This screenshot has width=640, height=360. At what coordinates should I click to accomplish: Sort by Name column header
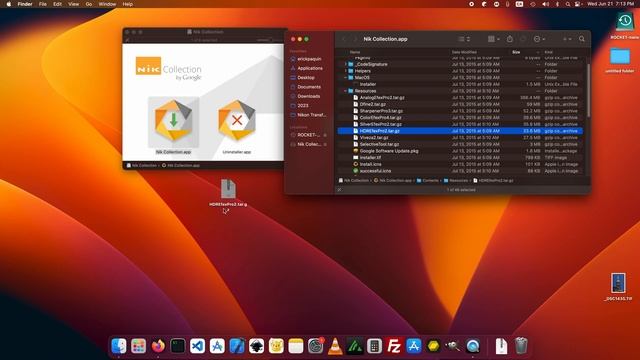355,52
